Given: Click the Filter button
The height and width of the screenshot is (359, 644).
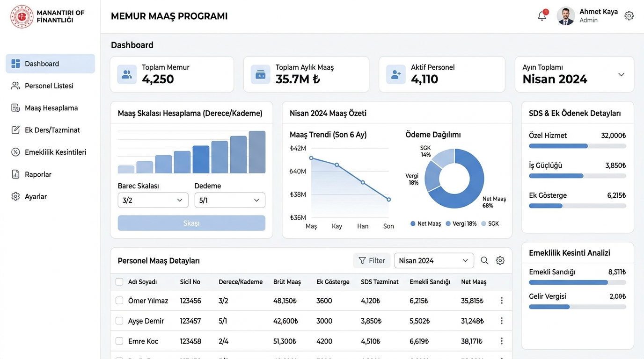Looking at the screenshot, I should 372,260.
